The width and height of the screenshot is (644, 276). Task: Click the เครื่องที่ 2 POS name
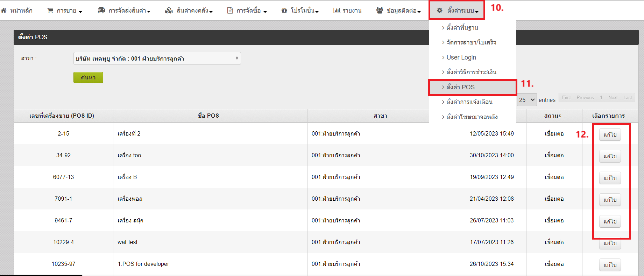tap(129, 133)
